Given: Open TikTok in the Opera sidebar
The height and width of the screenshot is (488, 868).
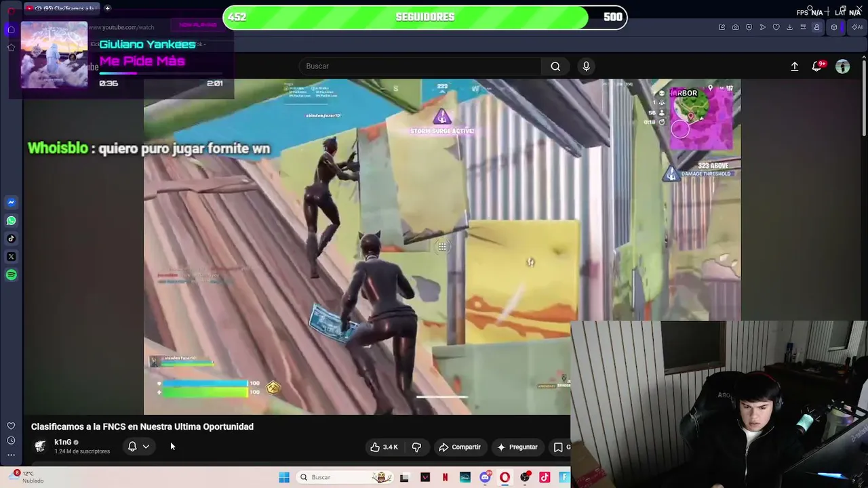Looking at the screenshot, I should click(11, 239).
